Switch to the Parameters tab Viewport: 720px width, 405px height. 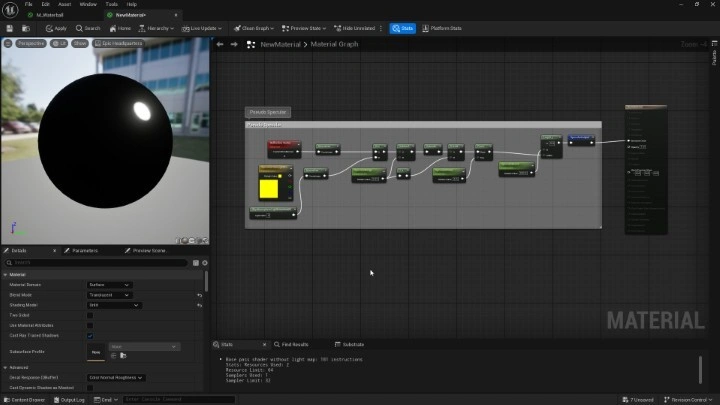(x=84, y=251)
